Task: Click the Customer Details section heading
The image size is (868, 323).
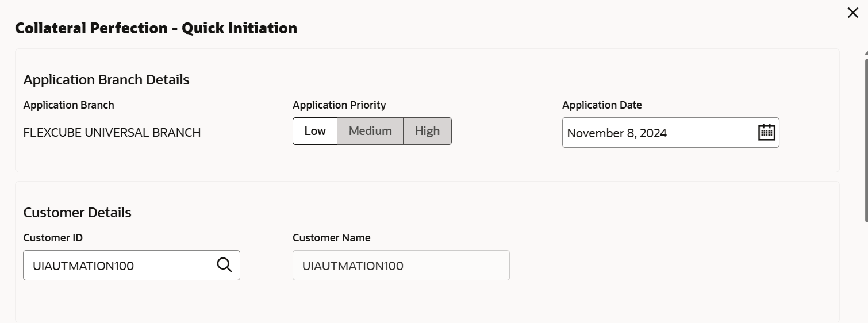Action: pos(77,213)
